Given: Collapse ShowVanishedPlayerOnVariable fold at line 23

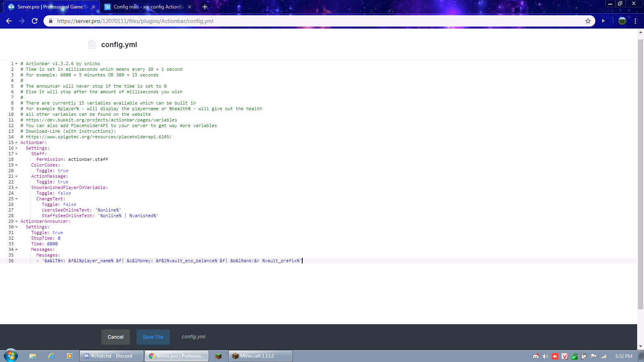Looking at the screenshot, I should point(16,188).
